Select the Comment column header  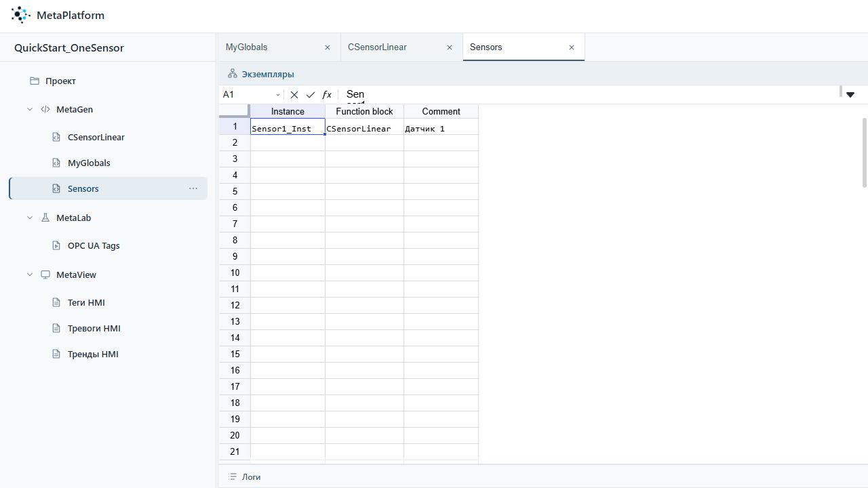441,111
